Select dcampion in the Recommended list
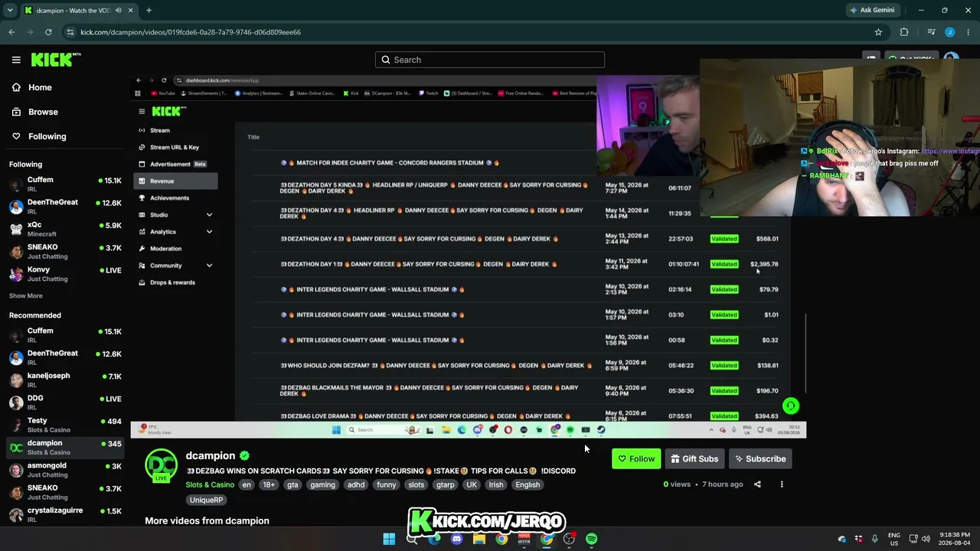This screenshot has width=980, height=551. pos(65,447)
